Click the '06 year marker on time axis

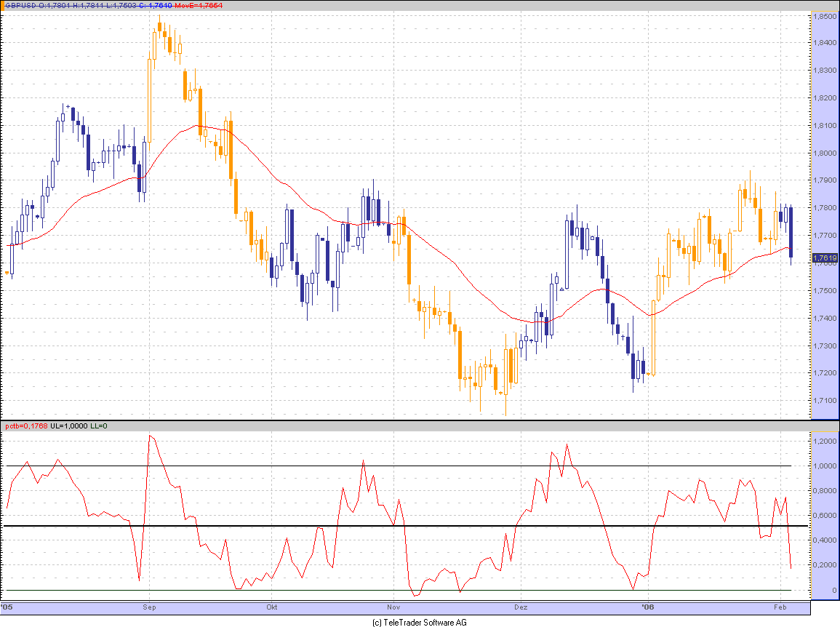[647, 607]
